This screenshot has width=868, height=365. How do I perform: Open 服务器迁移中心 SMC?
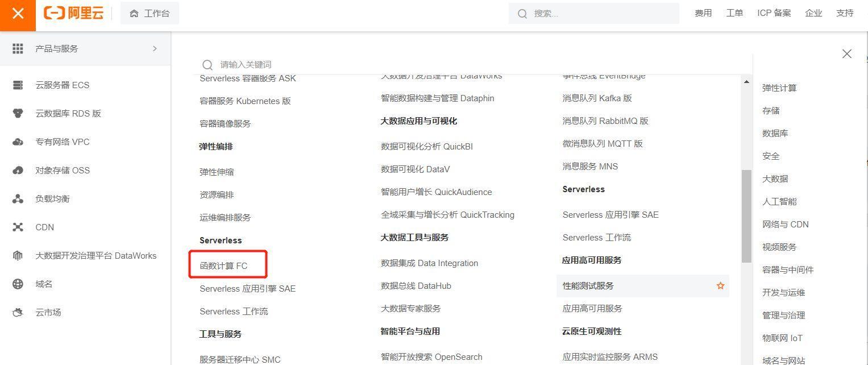pyautogui.click(x=240, y=359)
